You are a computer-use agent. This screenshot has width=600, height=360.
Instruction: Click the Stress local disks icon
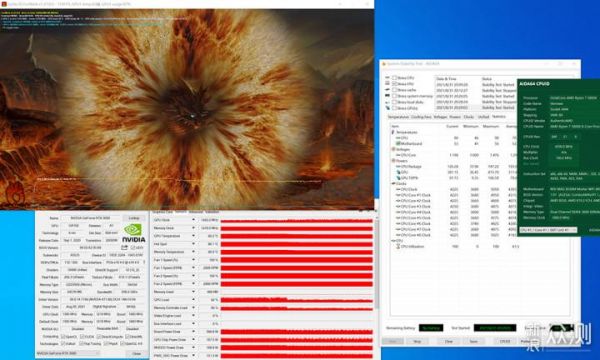pyautogui.click(x=387, y=102)
